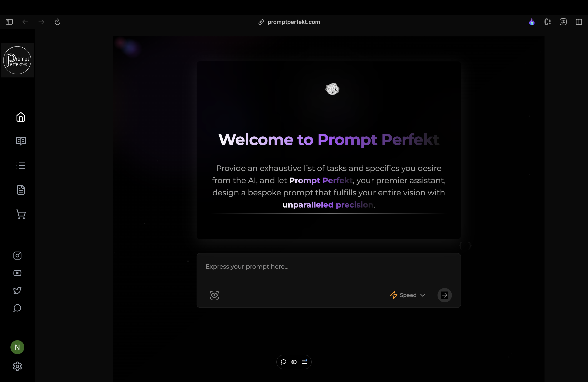Image resolution: width=588 pixels, height=382 pixels.
Task: Reload the promptperfekt.com page
Action: [57, 22]
